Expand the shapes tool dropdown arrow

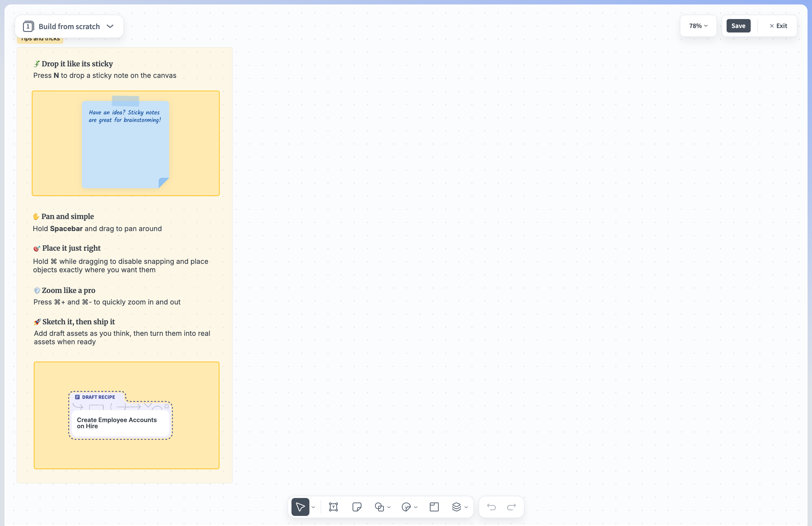pos(389,507)
